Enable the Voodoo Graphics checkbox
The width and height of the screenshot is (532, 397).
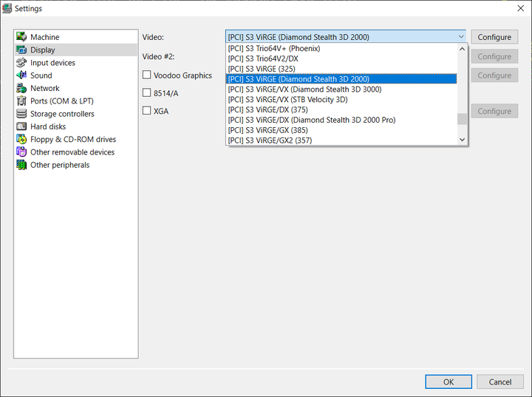coord(147,75)
